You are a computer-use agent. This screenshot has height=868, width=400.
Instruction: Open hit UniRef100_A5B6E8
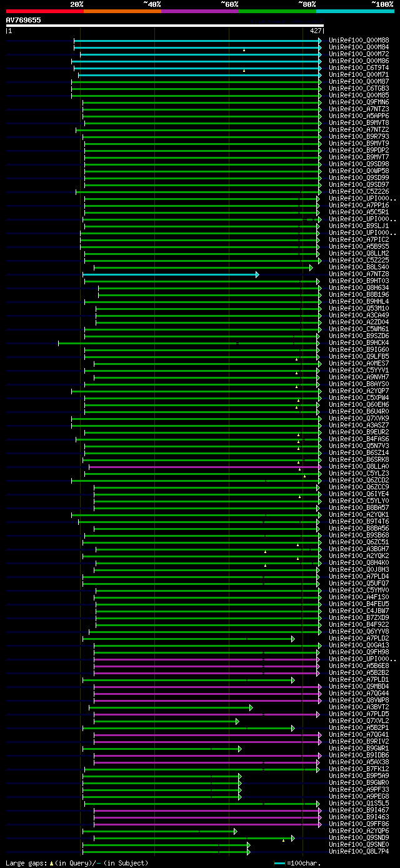point(359,666)
